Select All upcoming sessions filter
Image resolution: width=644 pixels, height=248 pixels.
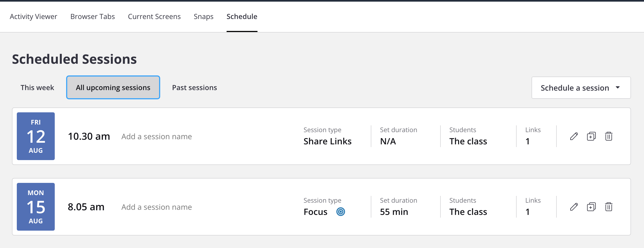(113, 87)
